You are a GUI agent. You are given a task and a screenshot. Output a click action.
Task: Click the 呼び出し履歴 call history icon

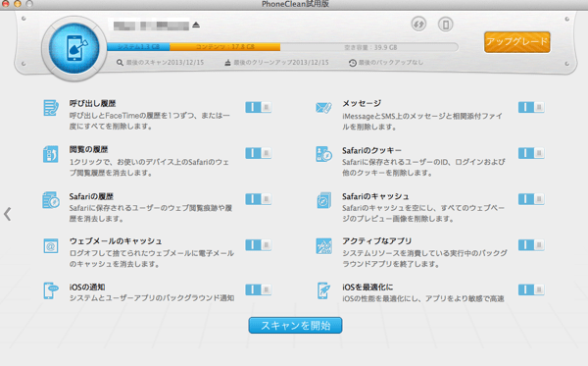51,108
